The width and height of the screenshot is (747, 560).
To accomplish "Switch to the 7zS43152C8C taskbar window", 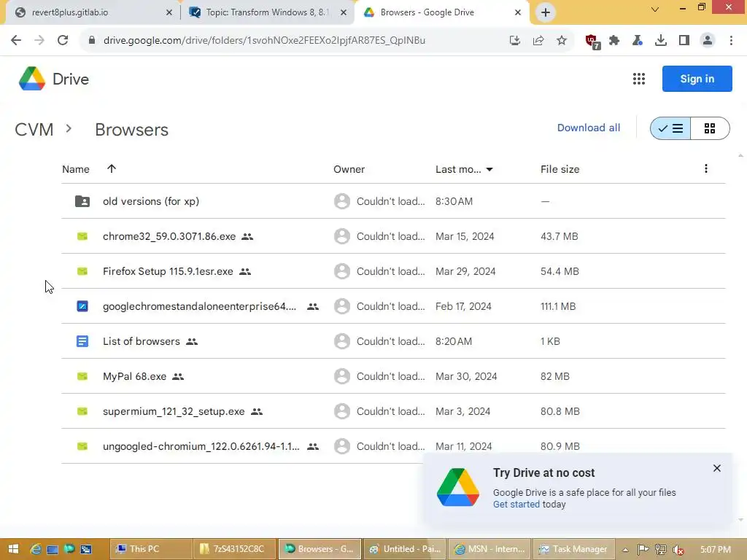I will 234,549.
